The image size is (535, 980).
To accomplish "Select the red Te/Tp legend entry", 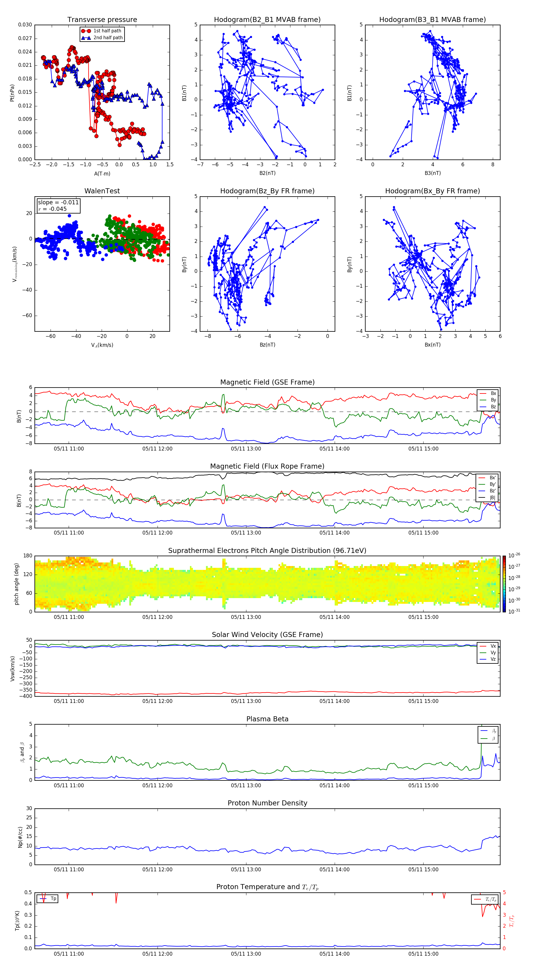I will point(485,900).
